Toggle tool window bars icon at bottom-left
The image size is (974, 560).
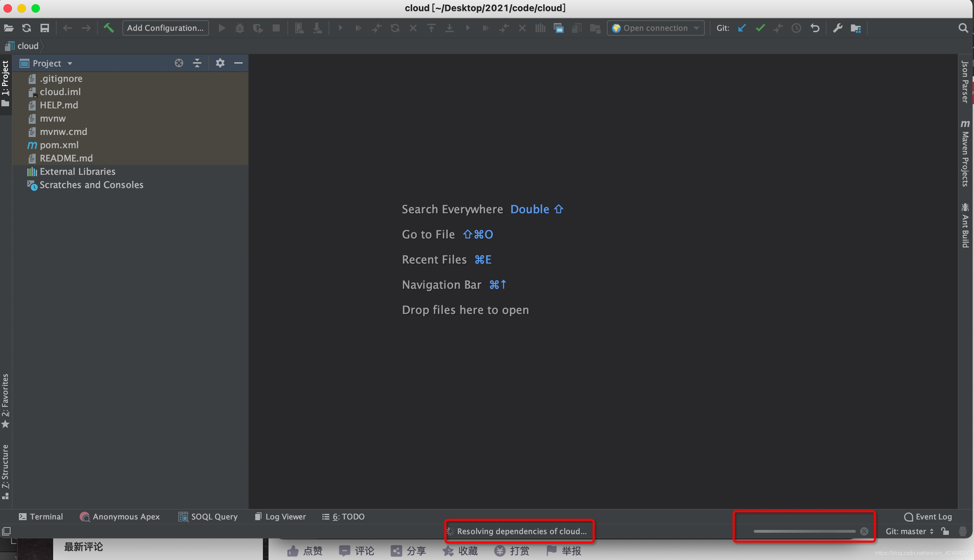point(6,531)
